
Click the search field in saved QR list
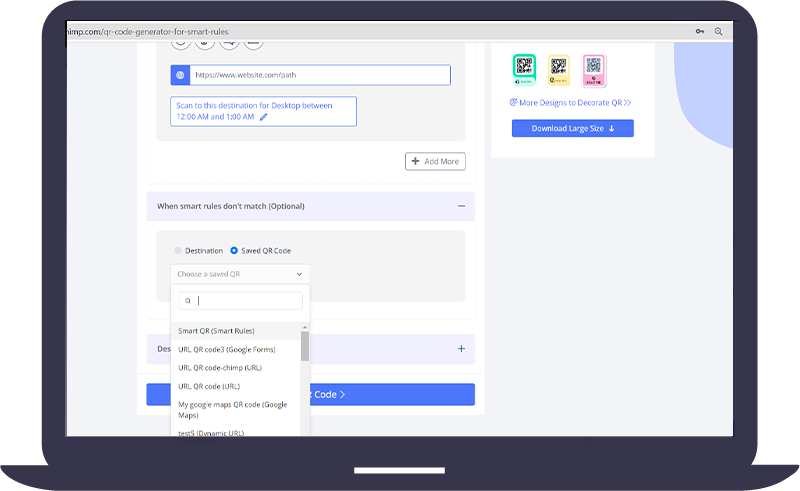pos(240,301)
